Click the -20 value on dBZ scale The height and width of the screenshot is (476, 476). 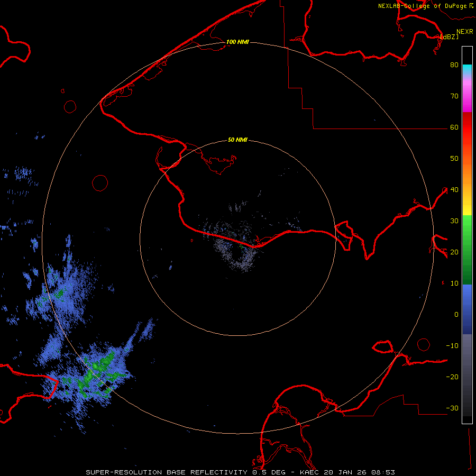tap(452, 377)
